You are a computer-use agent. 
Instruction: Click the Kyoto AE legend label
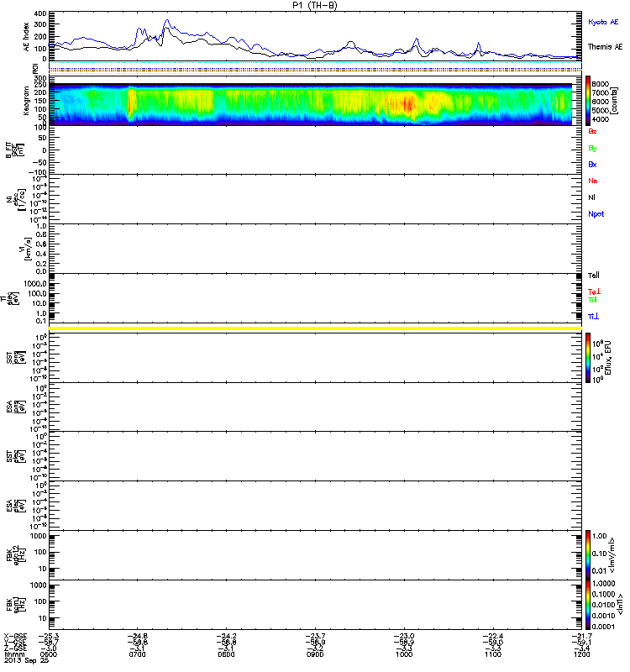(x=604, y=20)
